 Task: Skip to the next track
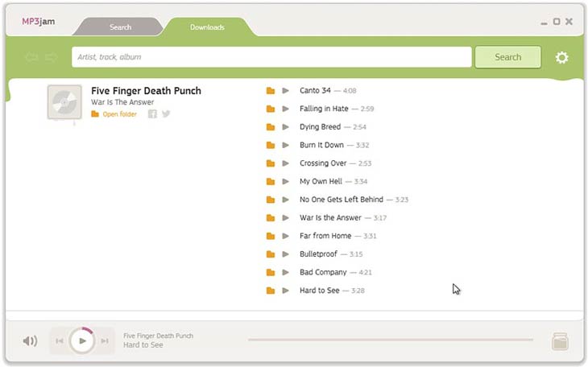(x=105, y=341)
